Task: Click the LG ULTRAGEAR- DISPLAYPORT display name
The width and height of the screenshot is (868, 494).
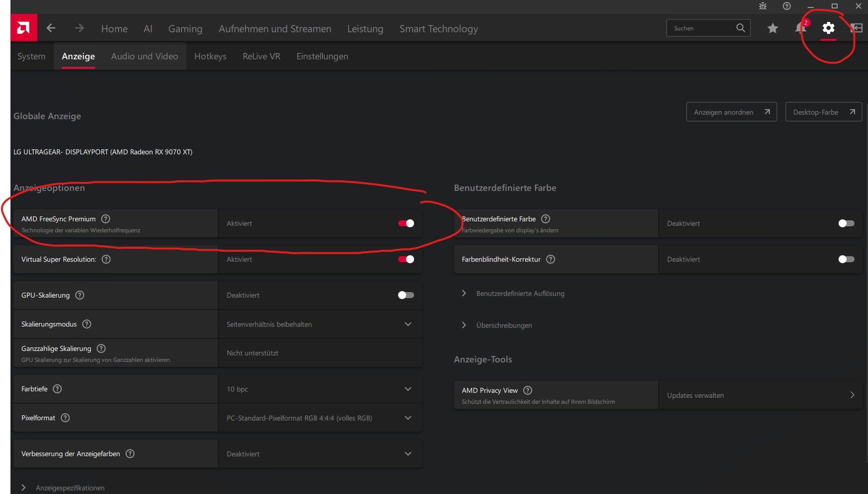Action: pos(103,152)
